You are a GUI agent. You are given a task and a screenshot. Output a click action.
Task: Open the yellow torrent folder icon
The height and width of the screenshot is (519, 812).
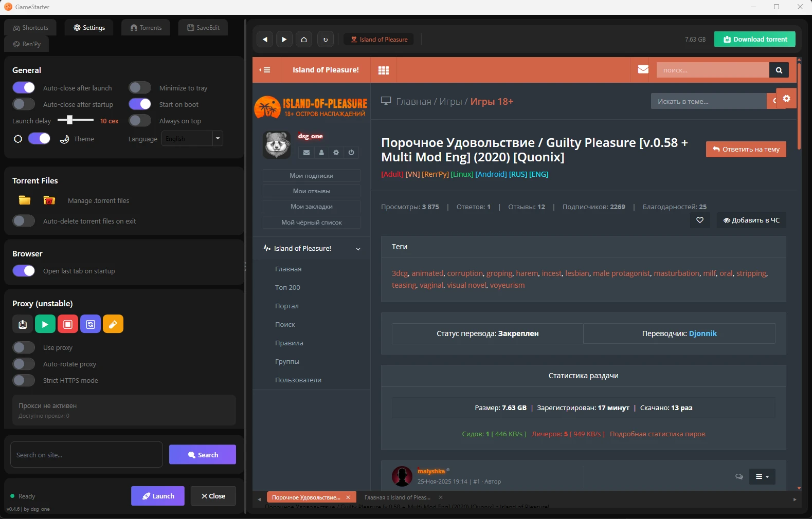click(25, 200)
